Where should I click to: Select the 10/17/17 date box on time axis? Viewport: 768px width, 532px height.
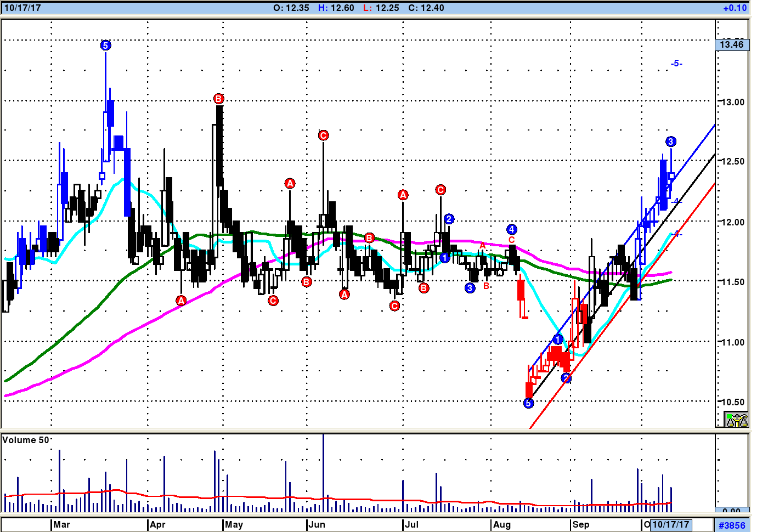point(670,525)
